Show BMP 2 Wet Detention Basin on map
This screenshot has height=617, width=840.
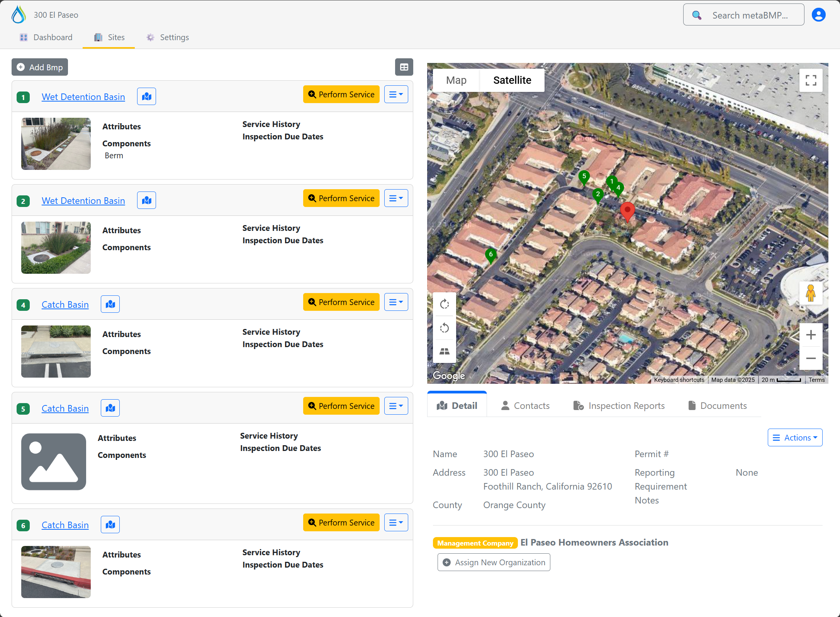[147, 200]
